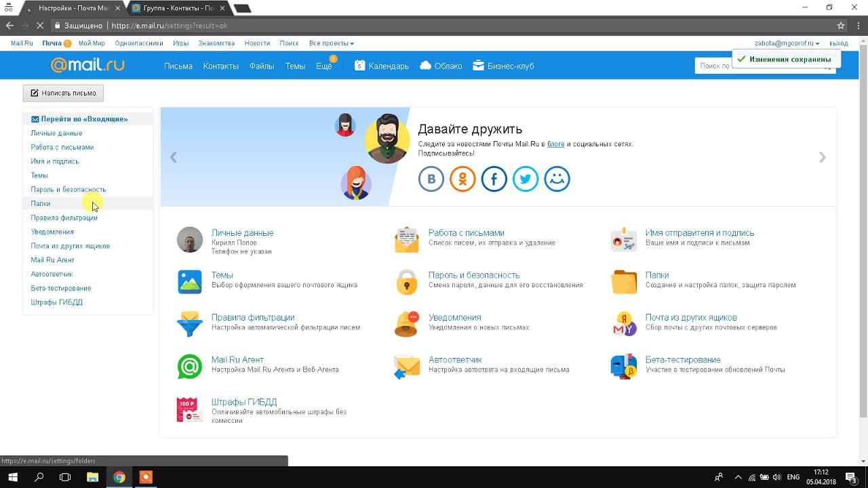The image size is (868, 488).
Task: Click the Личные данные avatar tile icon
Action: [x=190, y=240]
